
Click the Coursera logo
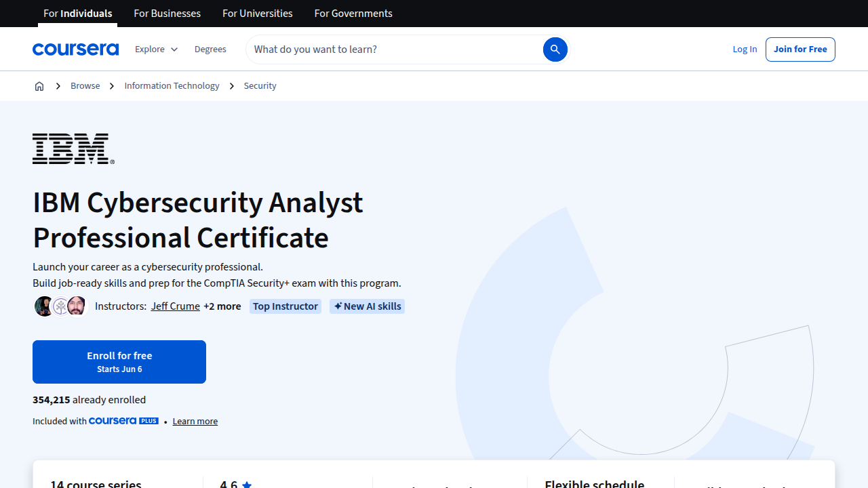coord(75,49)
